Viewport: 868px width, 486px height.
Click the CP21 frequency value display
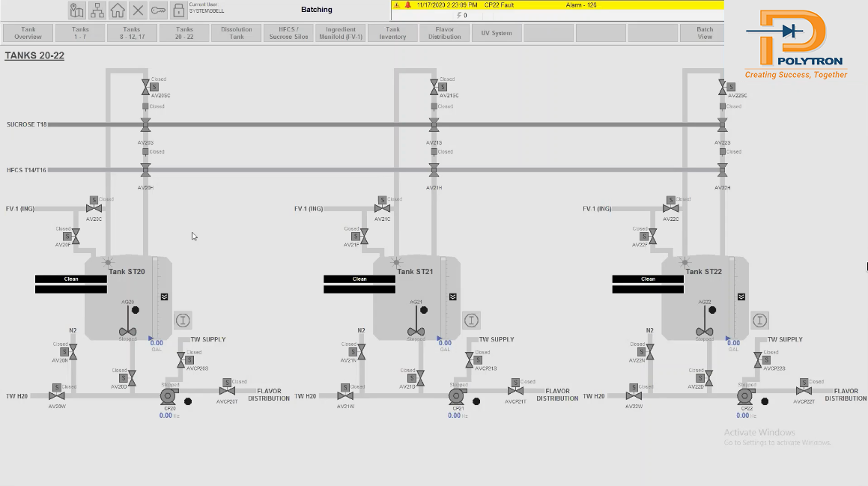click(x=455, y=414)
